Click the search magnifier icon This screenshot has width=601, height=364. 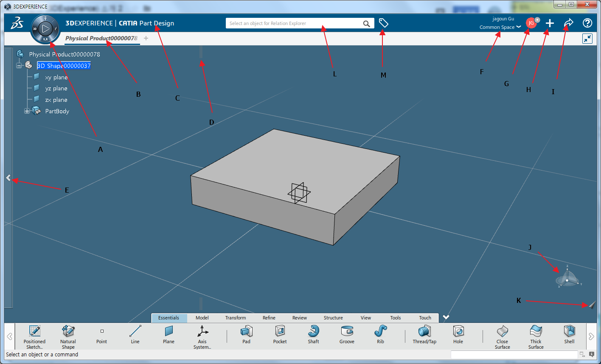coord(367,24)
